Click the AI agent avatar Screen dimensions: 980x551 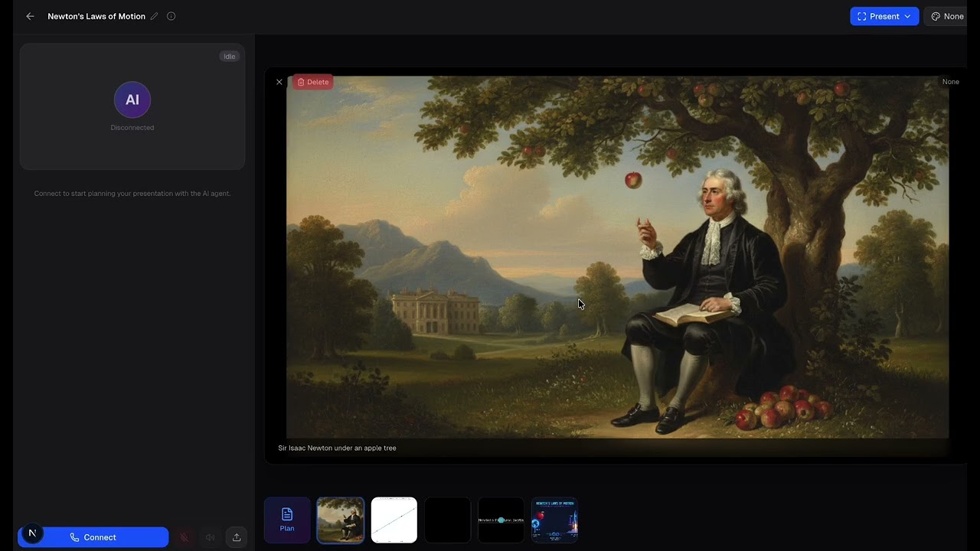(132, 99)
